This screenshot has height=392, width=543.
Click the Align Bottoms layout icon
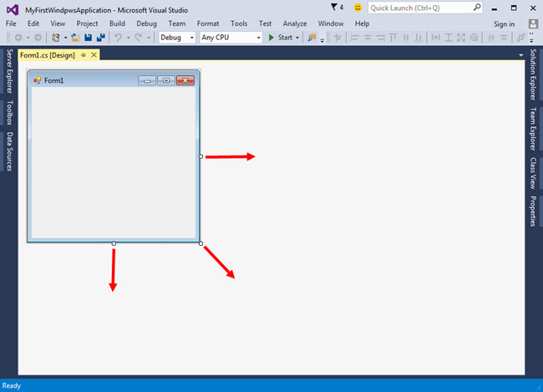coord(419,38)
